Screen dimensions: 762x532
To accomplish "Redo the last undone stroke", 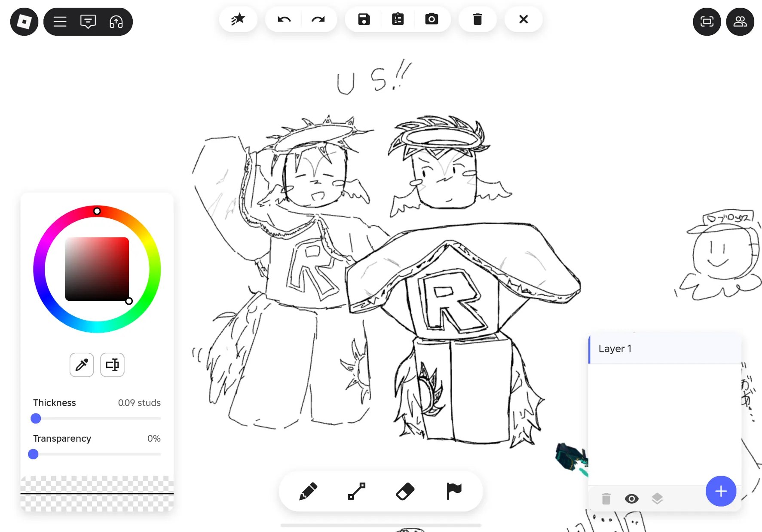I will click(x=318, y=19).
